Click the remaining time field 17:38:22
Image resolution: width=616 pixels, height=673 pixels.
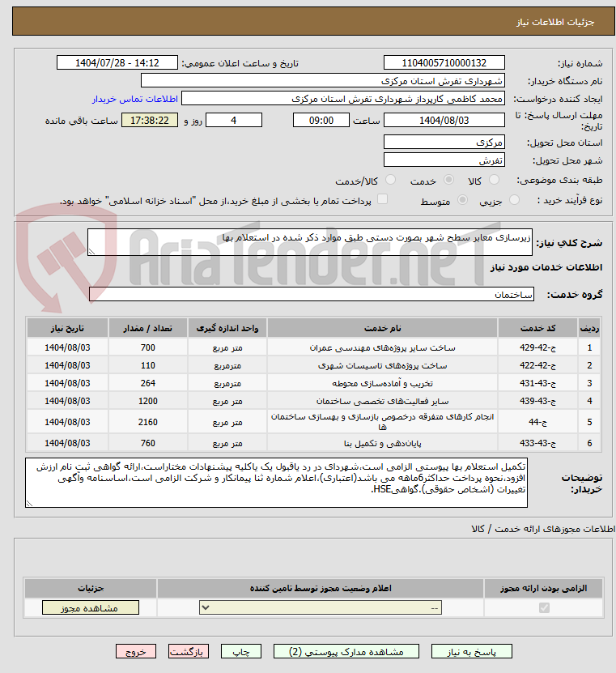click(x=150, y=120)
